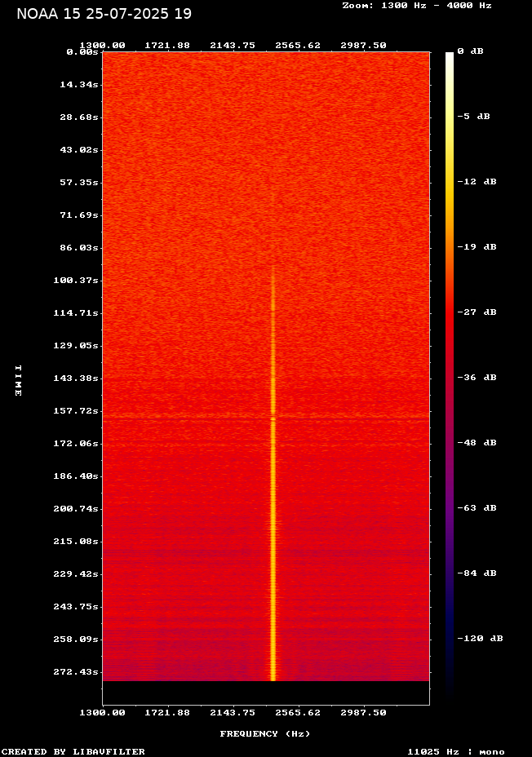Select the '243.75s' time tick label
The width and height of the screenshot is (532, 757).
click(76, 606)
